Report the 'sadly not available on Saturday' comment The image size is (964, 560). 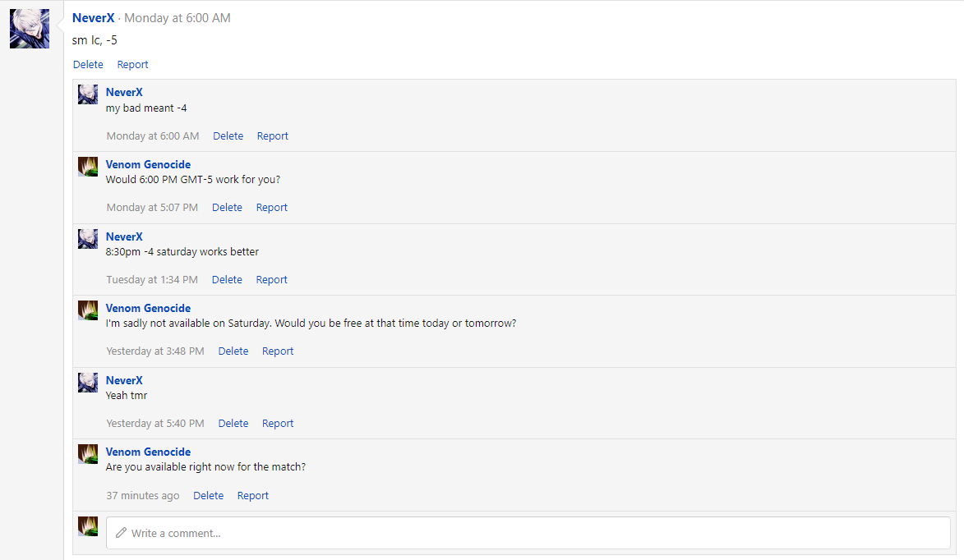point(278,351)
